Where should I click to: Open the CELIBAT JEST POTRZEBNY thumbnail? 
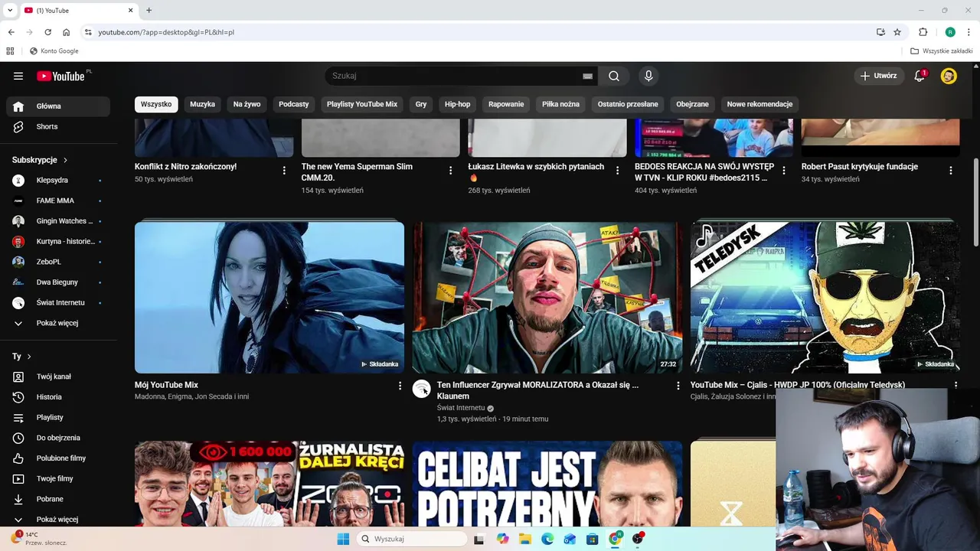point(547,484)
